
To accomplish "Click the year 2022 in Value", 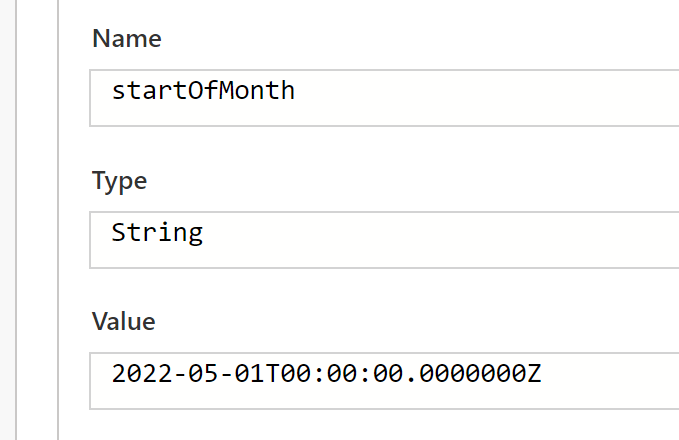I will point(135,375).
